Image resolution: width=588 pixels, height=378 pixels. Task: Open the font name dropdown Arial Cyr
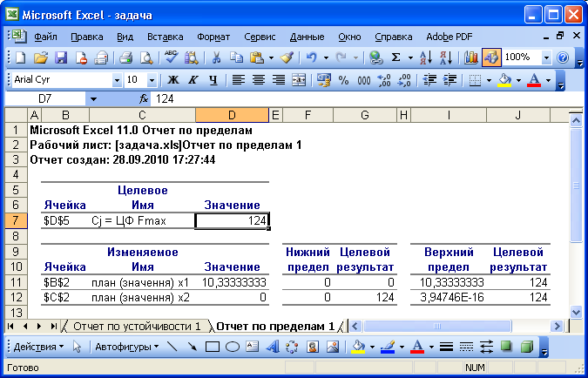(117, 80)
